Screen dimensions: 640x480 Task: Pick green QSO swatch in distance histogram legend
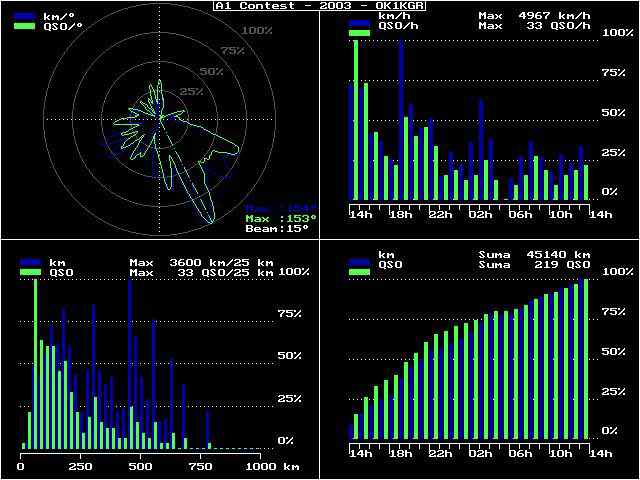[x=30, y=272]
